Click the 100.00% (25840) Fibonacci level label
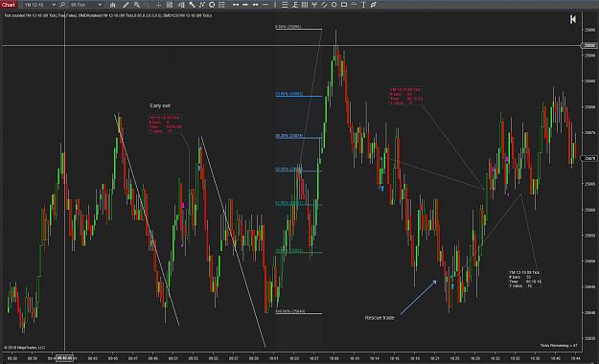The height and width of the screenshot is (364, 599). (x=290, y=311)
